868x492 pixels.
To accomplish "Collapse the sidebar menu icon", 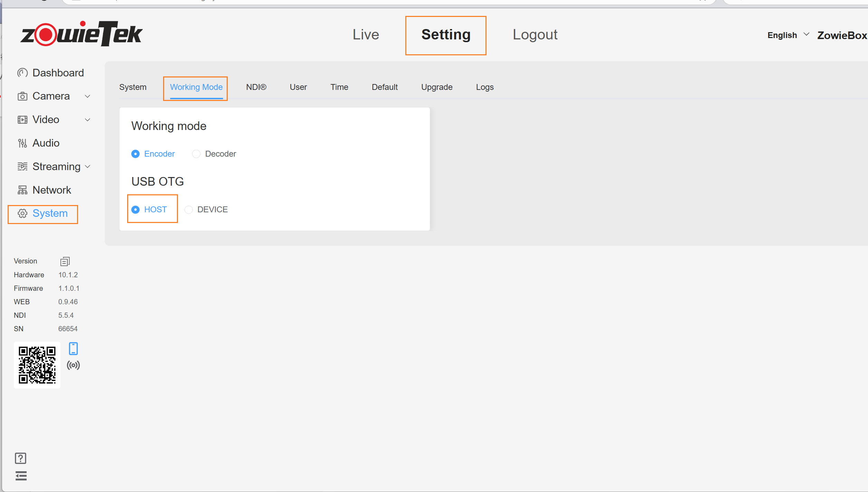I will coord(21,476).
